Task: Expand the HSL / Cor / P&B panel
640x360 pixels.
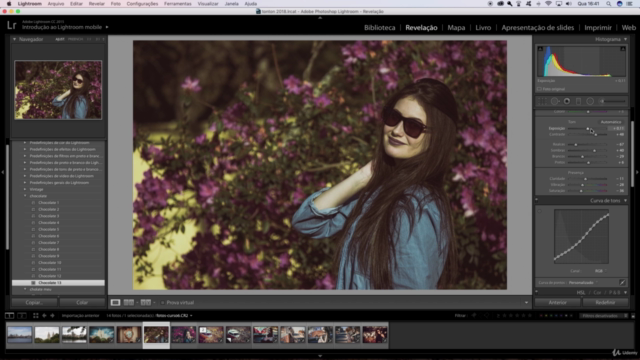Action: 625,292
